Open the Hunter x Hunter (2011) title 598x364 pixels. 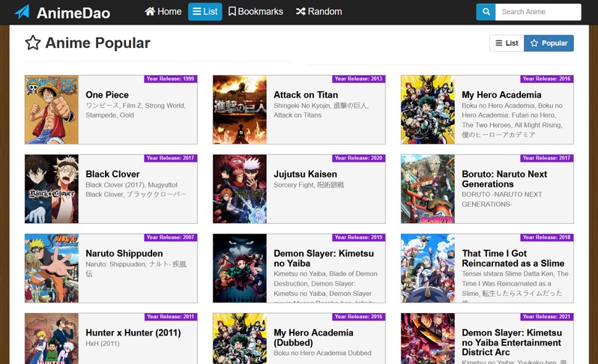(133, 333)
